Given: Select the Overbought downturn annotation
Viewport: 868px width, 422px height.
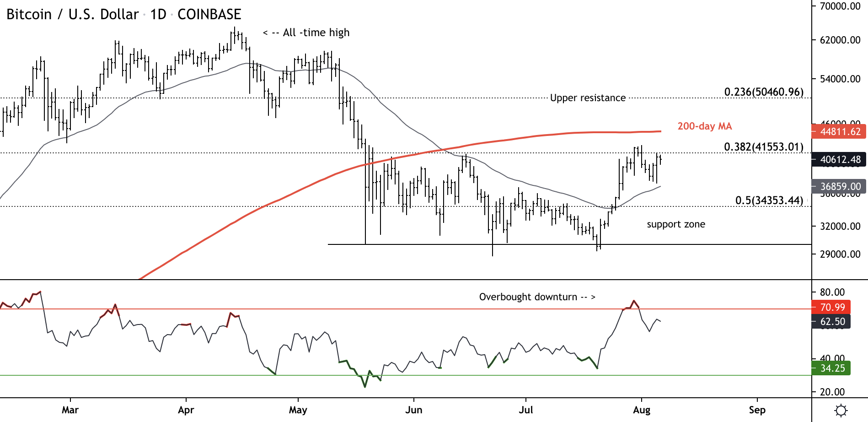Looking at the screenshot, I should tap(537, 297).
